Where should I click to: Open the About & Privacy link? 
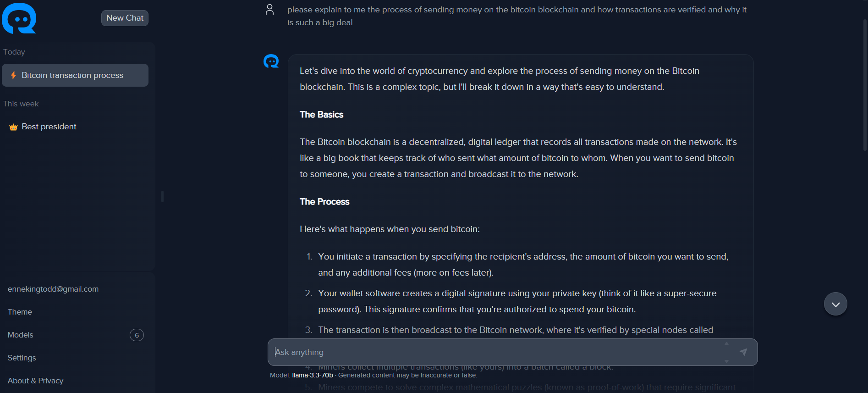click(35, 381)
